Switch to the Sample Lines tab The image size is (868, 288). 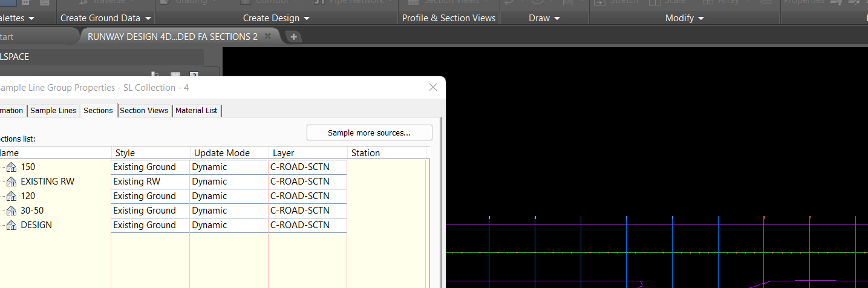[x=53, y=110]
